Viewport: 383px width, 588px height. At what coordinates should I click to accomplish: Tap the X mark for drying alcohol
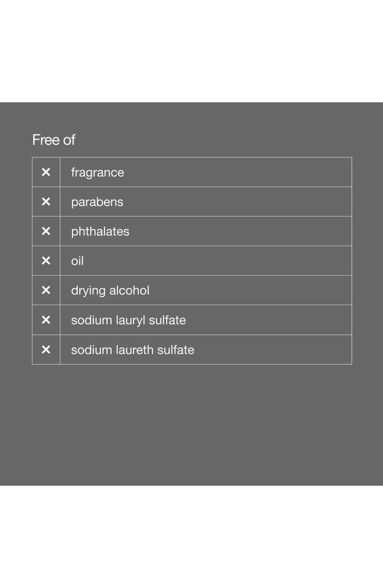[x=46, y=290]
